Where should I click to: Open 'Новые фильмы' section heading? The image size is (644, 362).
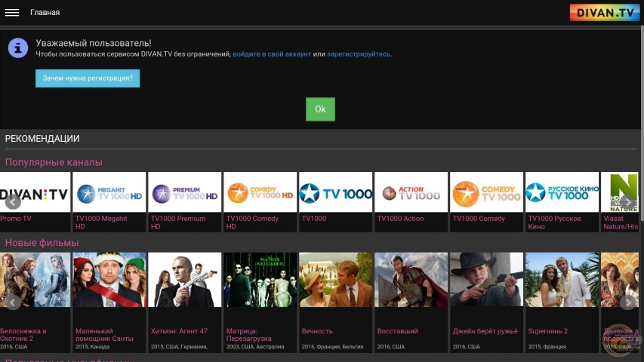(42, 242)
